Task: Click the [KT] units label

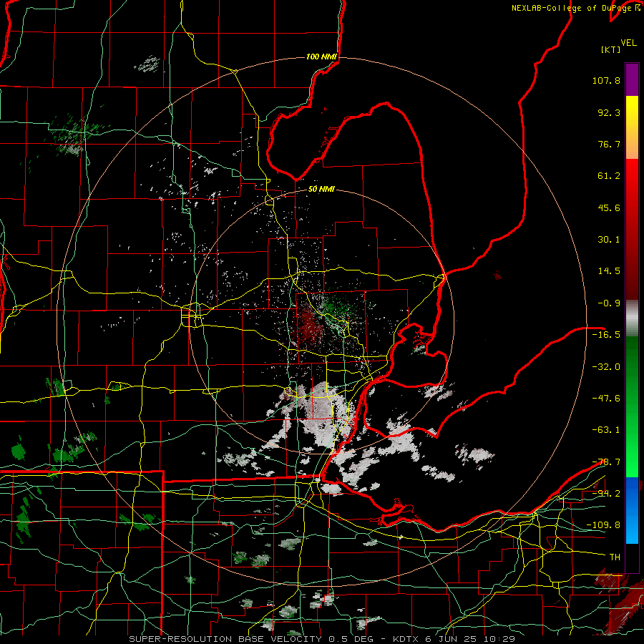Action: 610,49
